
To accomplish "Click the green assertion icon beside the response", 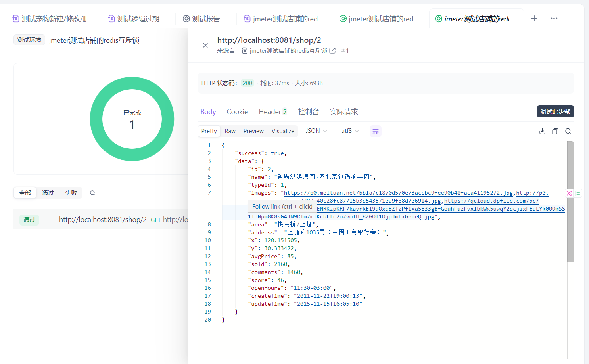I will 577,193.
